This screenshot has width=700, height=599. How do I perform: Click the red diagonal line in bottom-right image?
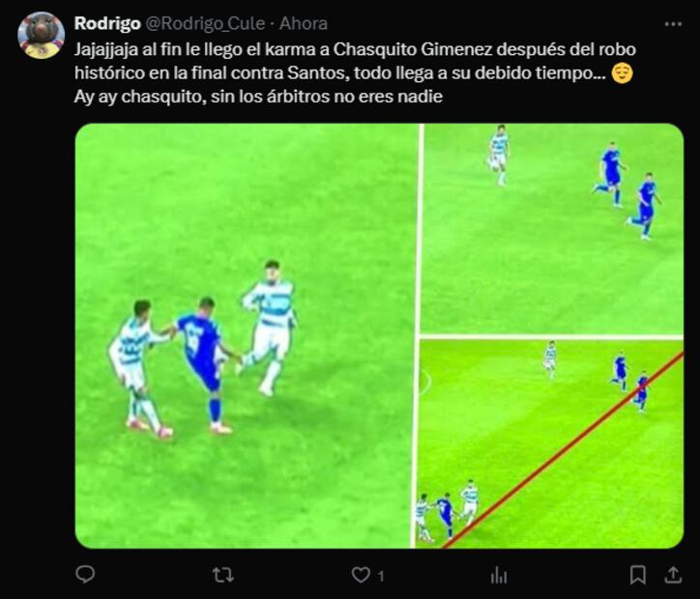(564, 449)
